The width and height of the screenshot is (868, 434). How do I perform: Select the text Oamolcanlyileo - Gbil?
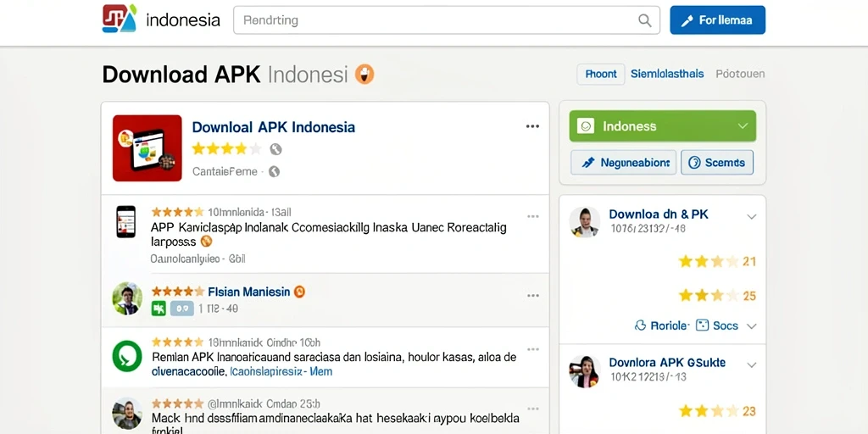tap(198, 259)
